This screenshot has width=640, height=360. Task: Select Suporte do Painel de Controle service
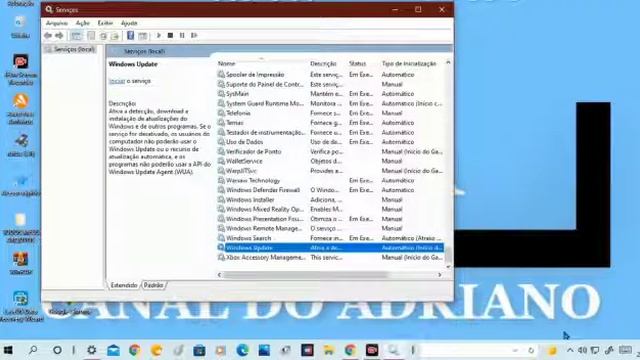[331, 84]
